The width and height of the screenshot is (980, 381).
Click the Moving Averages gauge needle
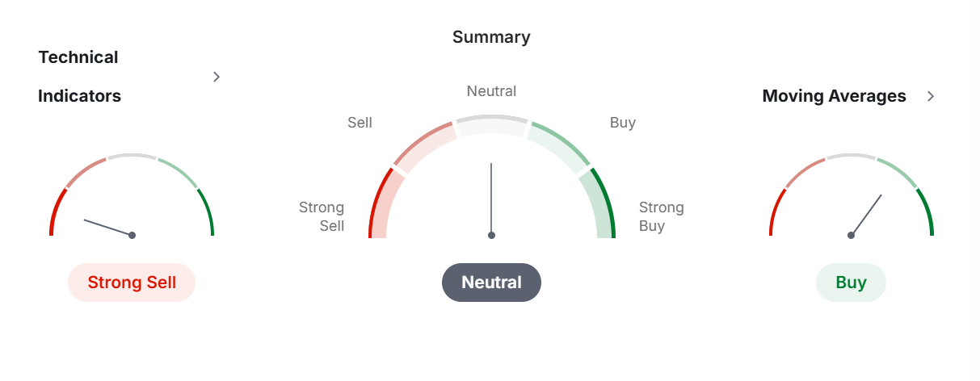pos(866,215)
